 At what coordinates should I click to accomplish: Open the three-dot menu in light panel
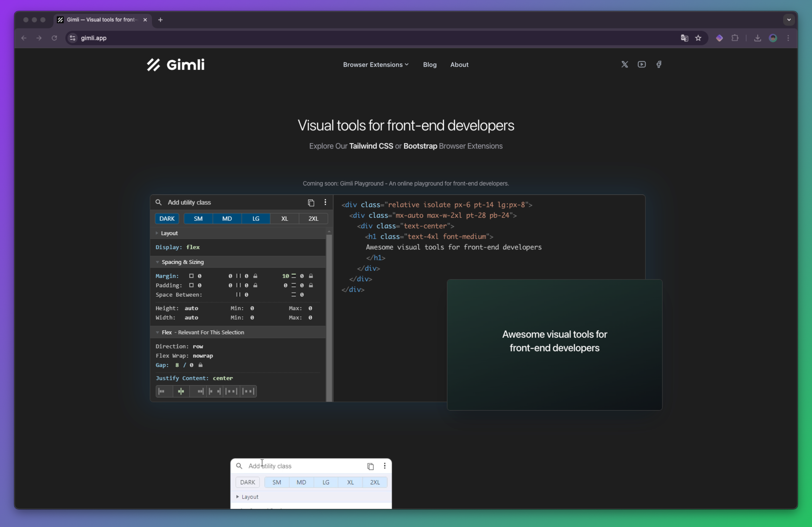point(385,466)
